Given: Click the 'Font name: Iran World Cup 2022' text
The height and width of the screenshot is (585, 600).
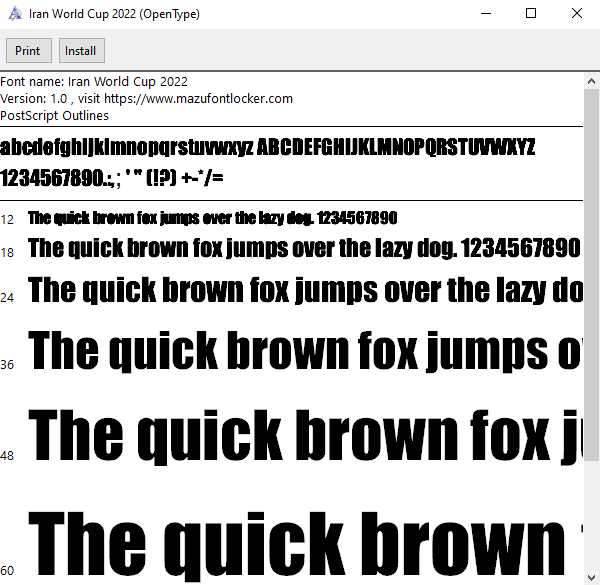Looking at the screenshot, I should pos(94,82).
